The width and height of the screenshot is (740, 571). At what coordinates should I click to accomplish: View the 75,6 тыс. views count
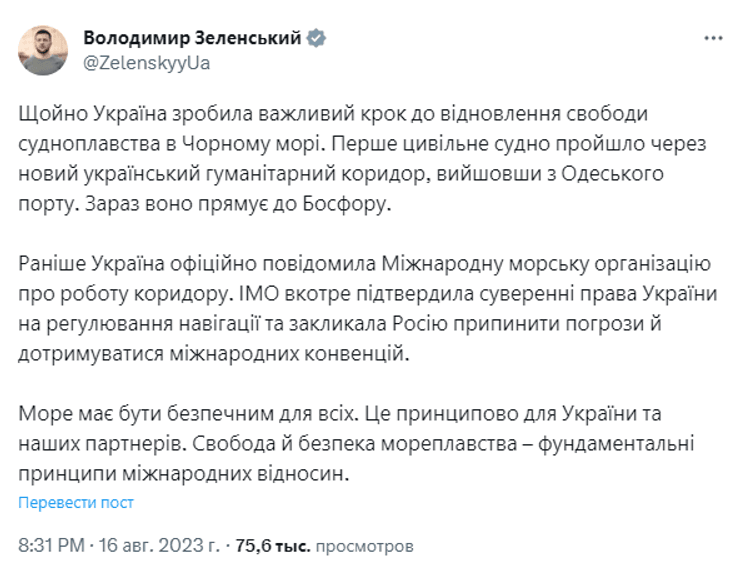[x=273, y=547]
